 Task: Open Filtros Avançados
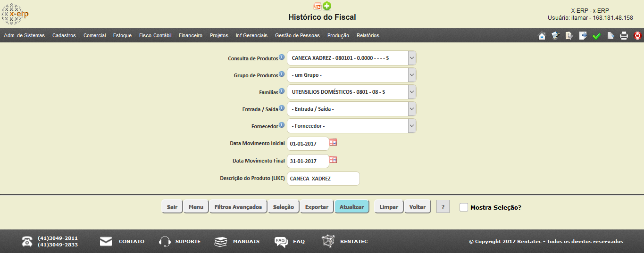pos(238,207)
